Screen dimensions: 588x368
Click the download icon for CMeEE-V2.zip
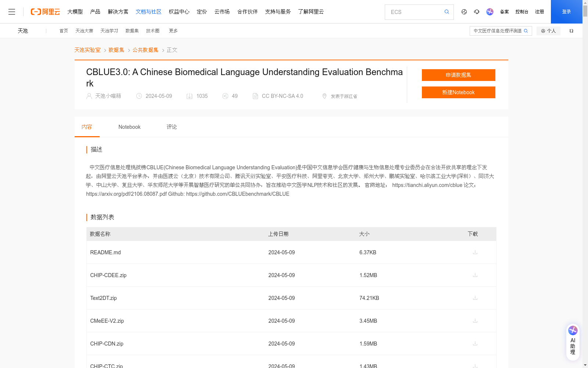coord(475,321)
